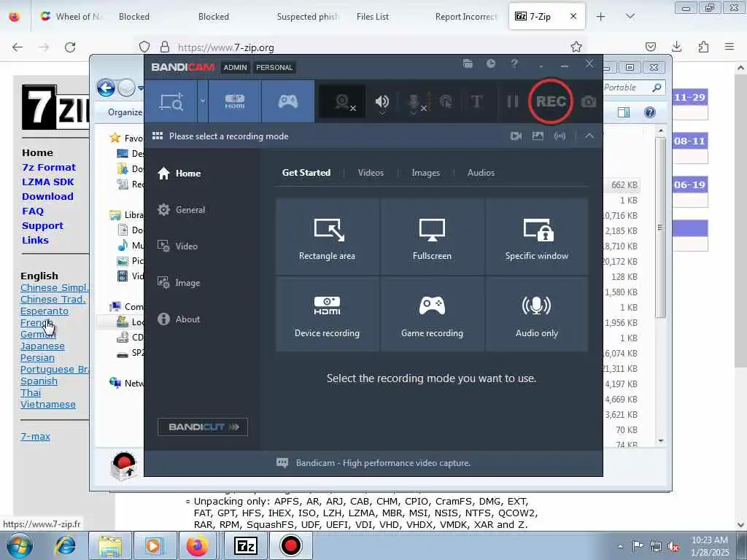
Task: Switch to Files List browser tab
Action: (373, 17)
